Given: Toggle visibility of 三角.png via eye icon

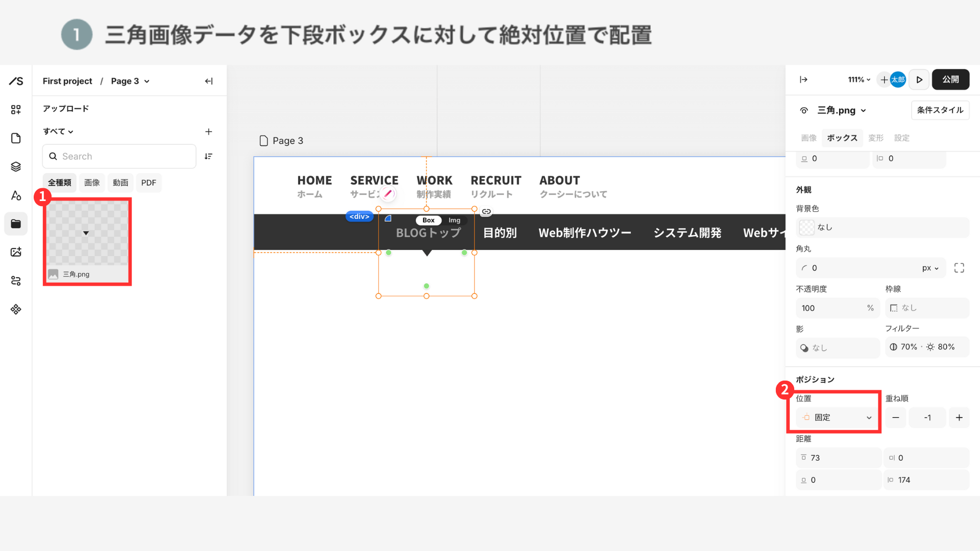Looking at the screenshot, I should pyautogui.click(x=804, y=110).
